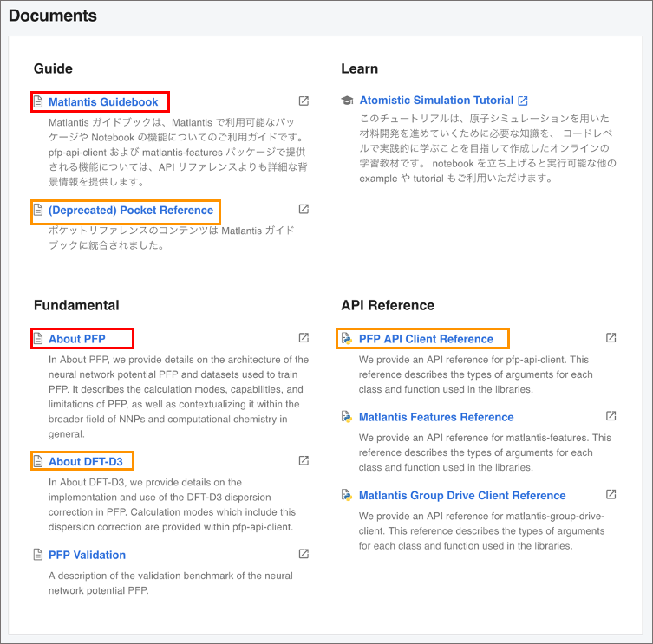Click open-in-new-tab icon for About PFP
Screen dimensions: 653x644
304,338
